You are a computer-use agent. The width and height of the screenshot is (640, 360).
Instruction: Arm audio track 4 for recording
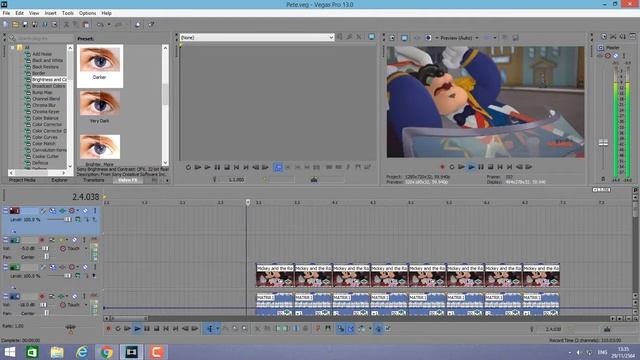42,296
